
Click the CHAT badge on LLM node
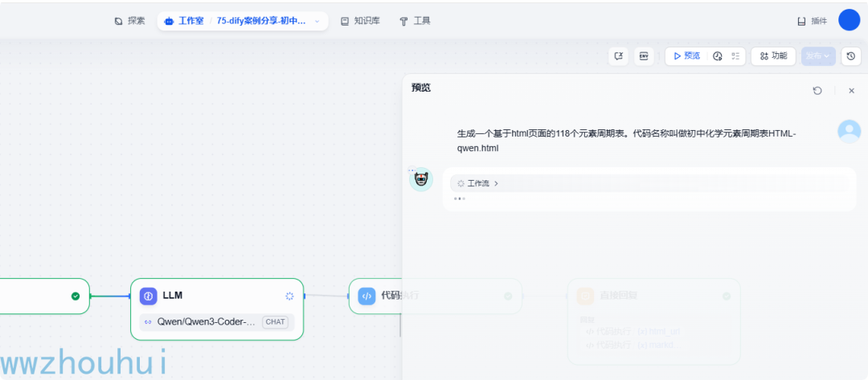coord(275,322)
